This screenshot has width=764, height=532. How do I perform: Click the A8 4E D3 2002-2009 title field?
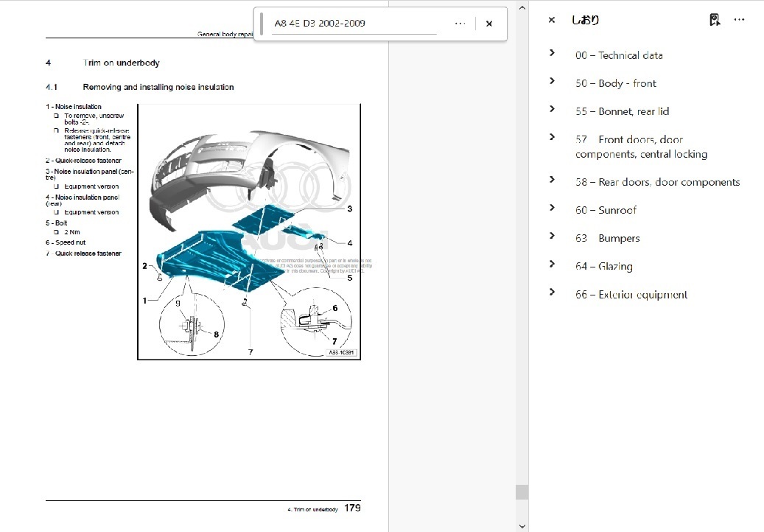coord(354,24)
